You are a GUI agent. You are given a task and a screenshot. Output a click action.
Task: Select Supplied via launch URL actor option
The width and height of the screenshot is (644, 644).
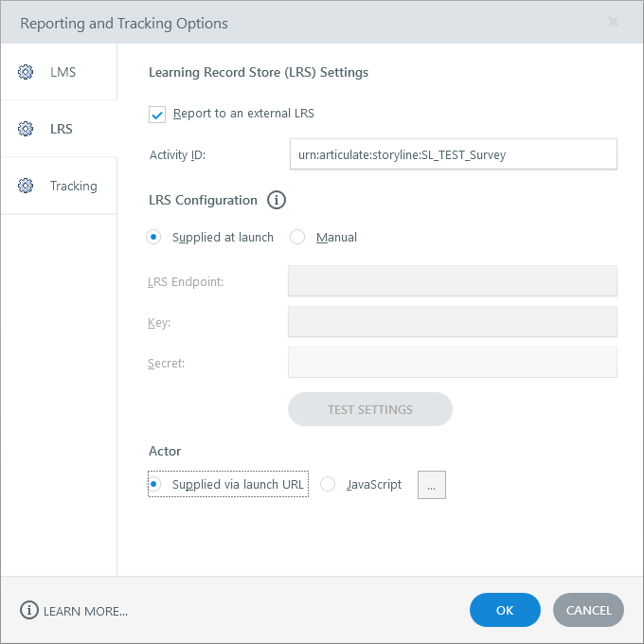[x=154, y=484]
